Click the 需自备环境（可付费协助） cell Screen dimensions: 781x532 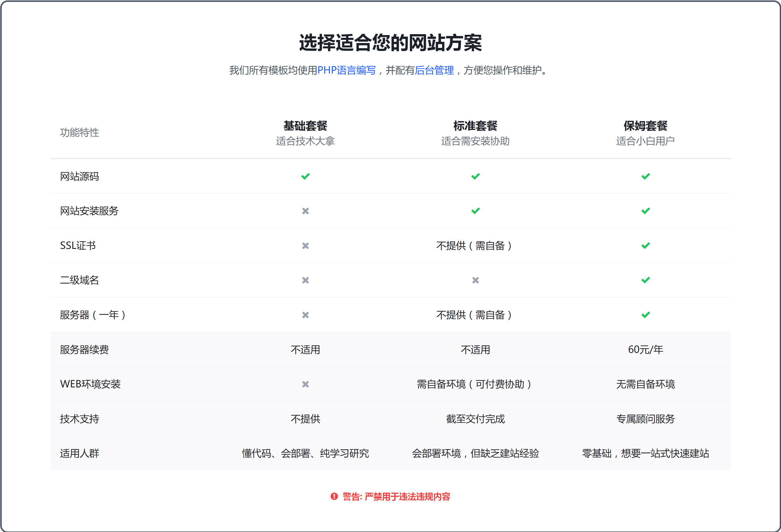point(474,384)
